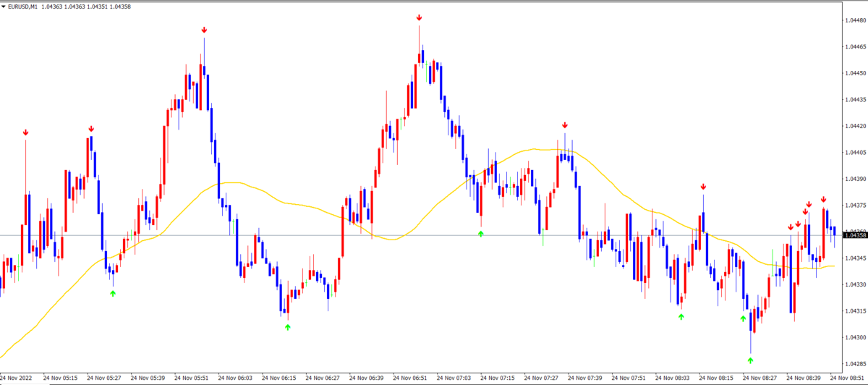Screen dimensions: 868x385
Task: Click time axis label 24 Nov 07:15
Action: [x=498, y=378]
